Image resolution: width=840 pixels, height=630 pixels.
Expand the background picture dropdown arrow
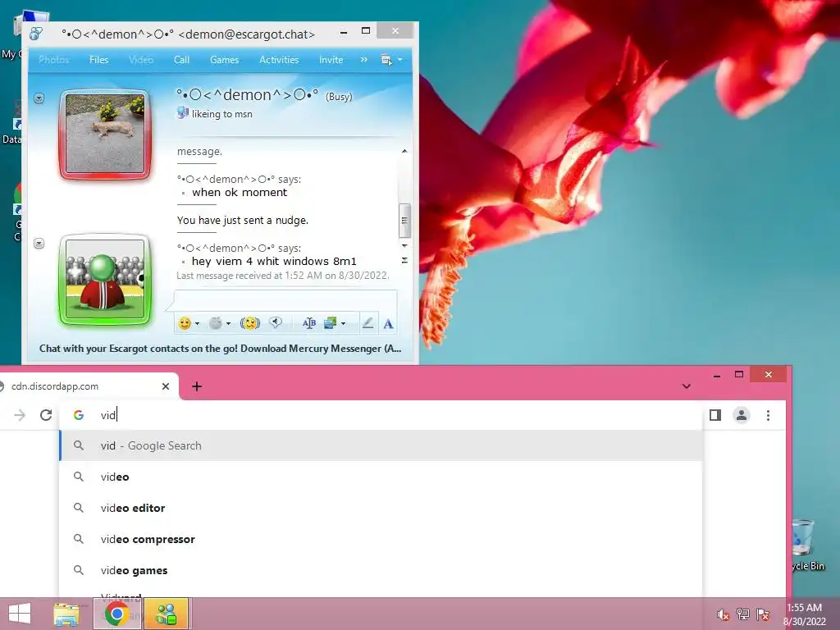point(343,323)
